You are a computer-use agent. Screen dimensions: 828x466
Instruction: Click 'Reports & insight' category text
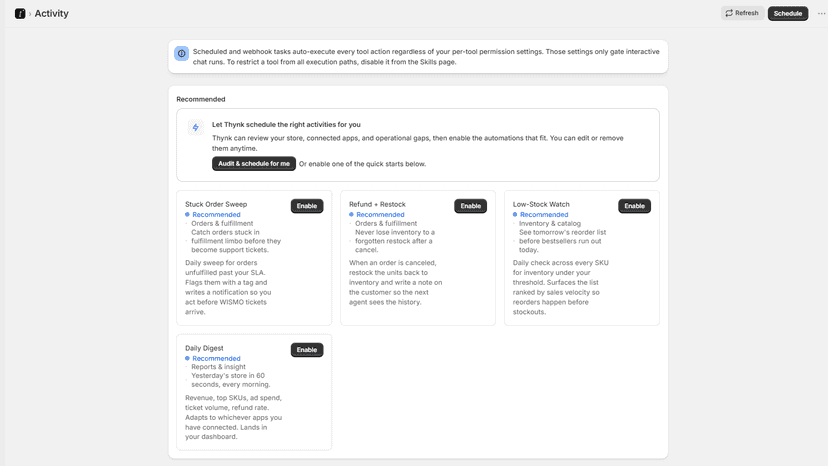pyautogui.click(x=218, y=367)
